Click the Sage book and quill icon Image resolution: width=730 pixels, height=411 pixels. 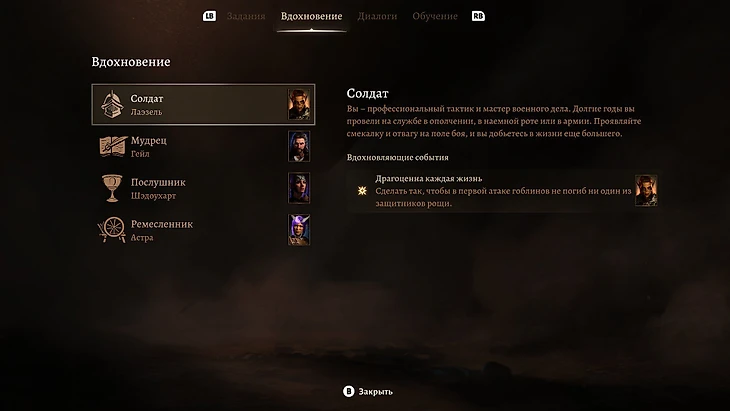(113, 146)
